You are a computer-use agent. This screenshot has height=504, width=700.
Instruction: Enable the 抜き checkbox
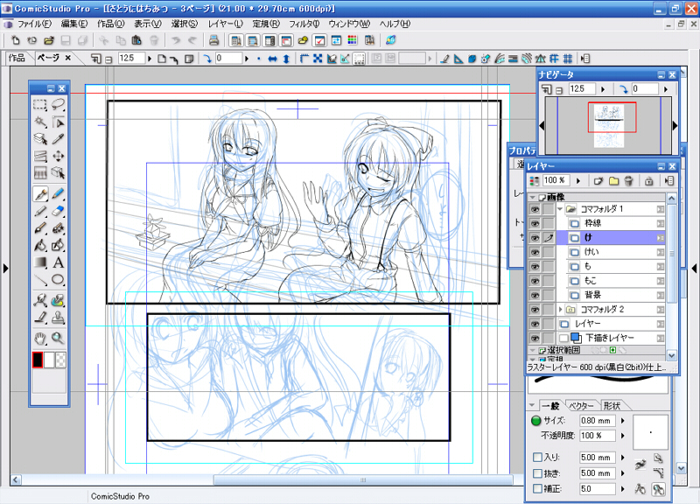click(538, 473)
